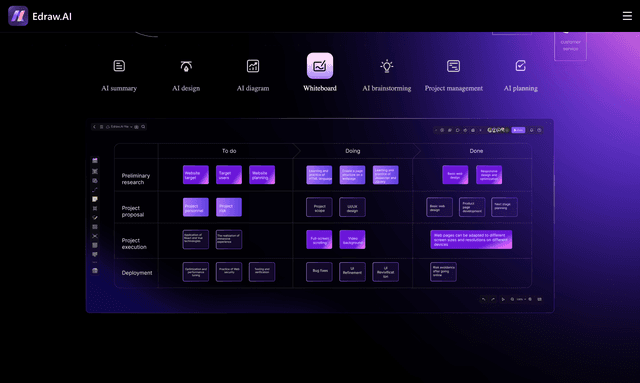Select the Project management icon
640x383 pixels.
point(453,66)
